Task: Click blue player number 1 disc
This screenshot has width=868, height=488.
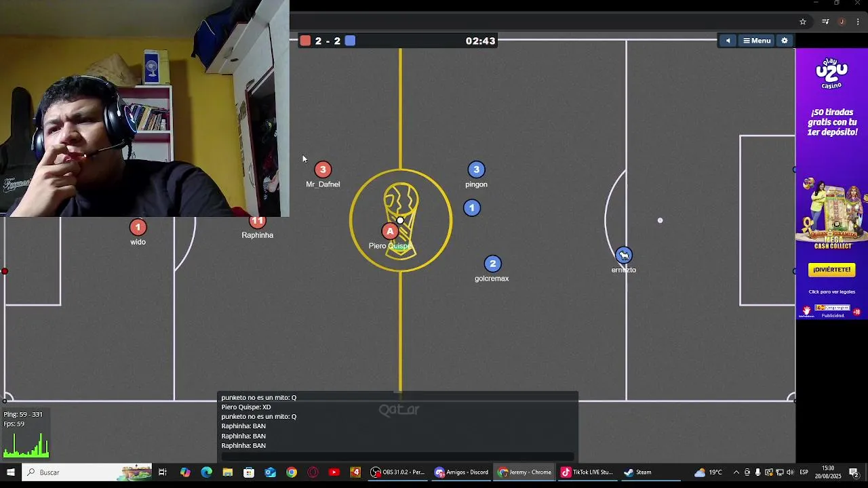Action: 472,208
